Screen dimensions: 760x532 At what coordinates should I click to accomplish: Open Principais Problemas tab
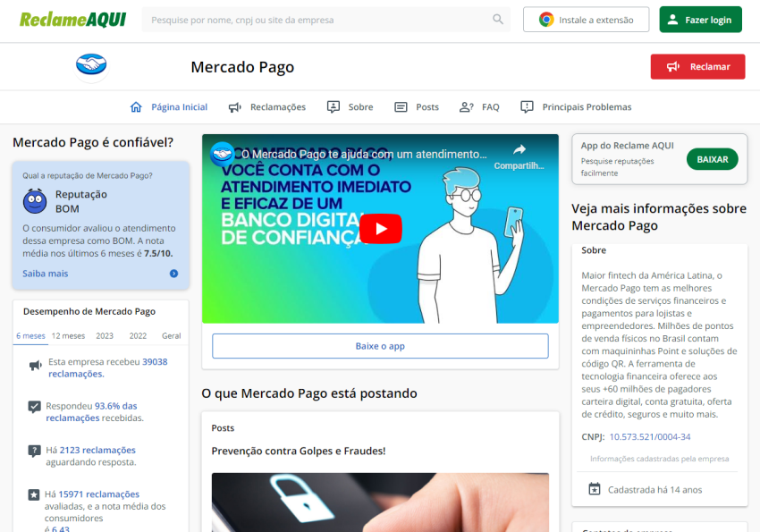click(x=576, y=107)
